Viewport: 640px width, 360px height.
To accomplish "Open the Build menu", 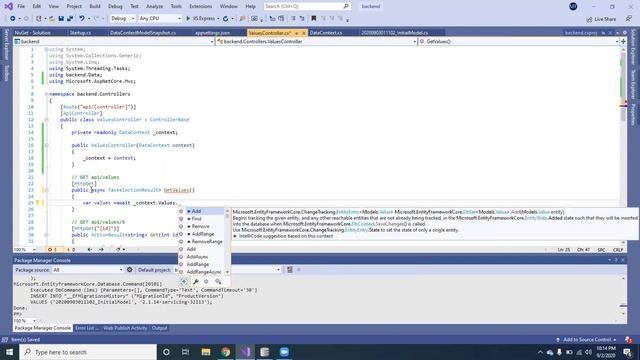I will click(95, 7).
